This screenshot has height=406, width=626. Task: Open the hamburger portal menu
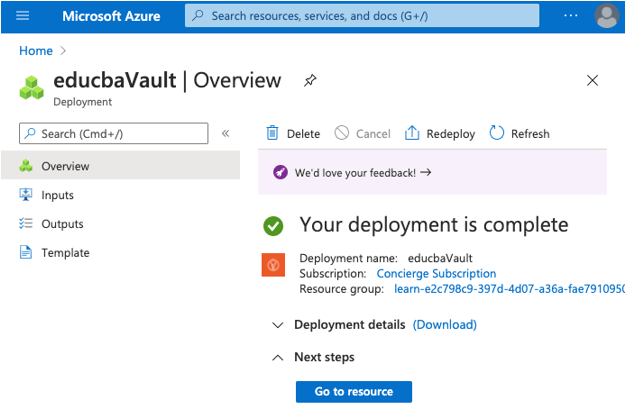(22, 16)
